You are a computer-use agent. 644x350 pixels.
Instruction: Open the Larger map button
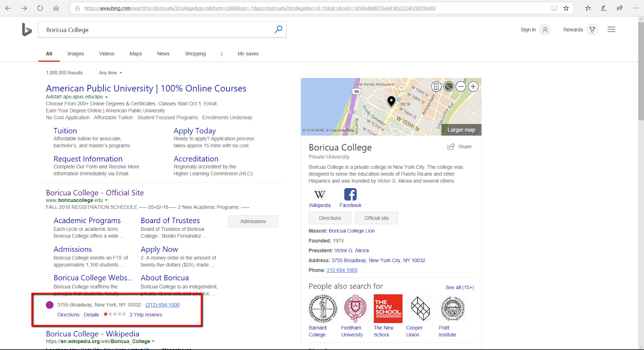[x=461, y=130]
